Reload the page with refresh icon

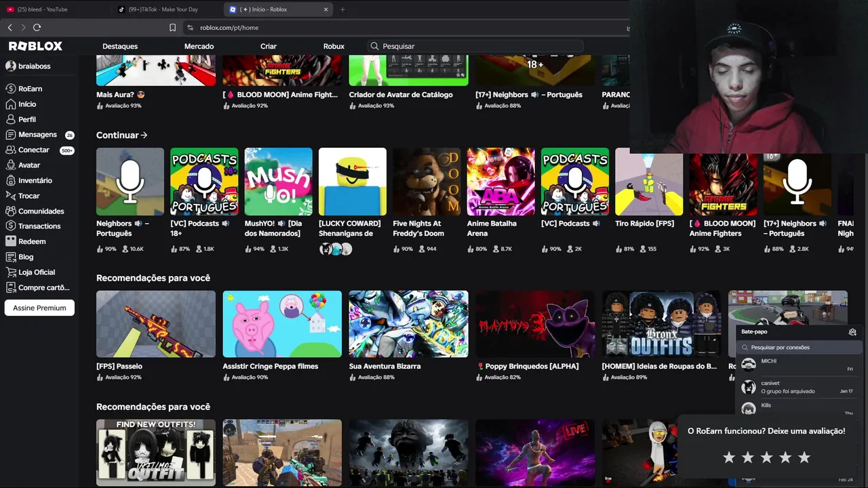(37, 27)
